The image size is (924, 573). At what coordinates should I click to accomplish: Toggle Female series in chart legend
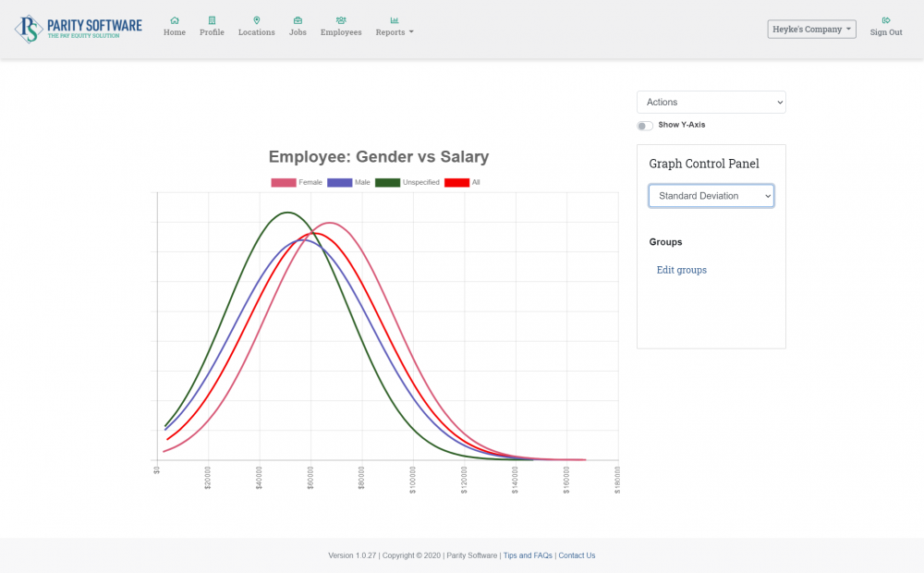pyautogui.click(x=297, y=183)
